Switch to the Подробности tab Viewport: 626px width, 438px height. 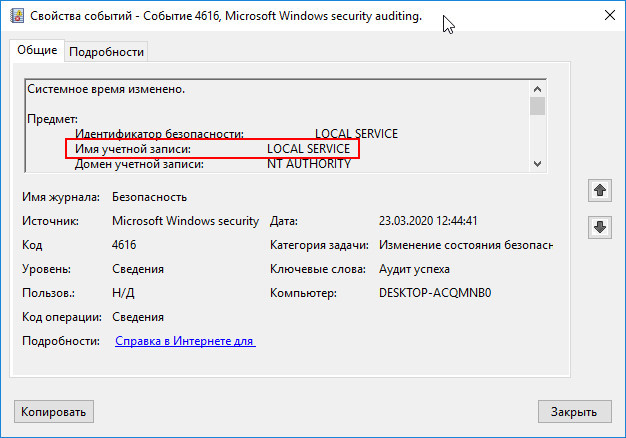pyautogui.click(x=106, y=52)
